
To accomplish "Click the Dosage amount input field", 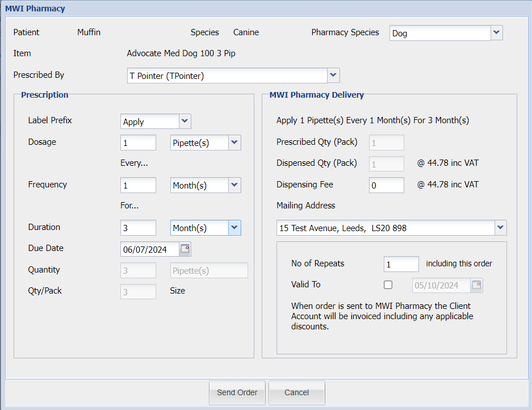I will [x=138, y=143].
